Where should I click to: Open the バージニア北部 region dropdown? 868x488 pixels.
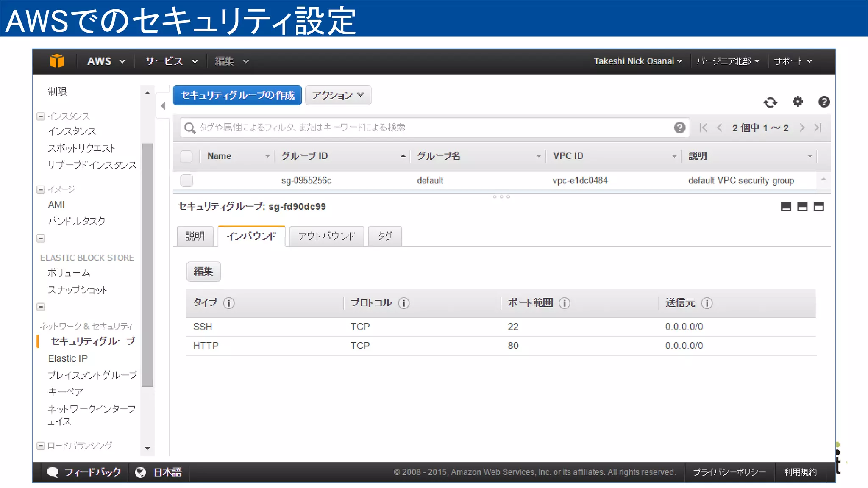pyautogui.click(x=728, y=61)
